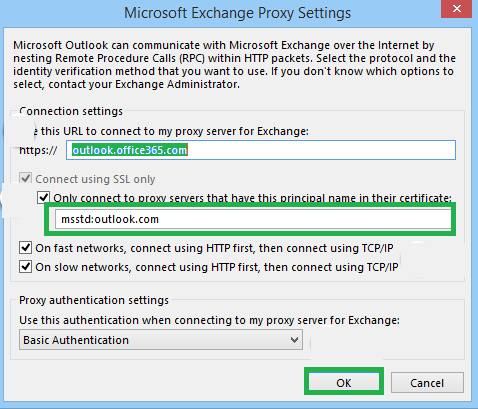Toggle On fast networks HTTP first checkbox
Image resolution: width=478 pixels, height=409 pixels.
point(26,248)
